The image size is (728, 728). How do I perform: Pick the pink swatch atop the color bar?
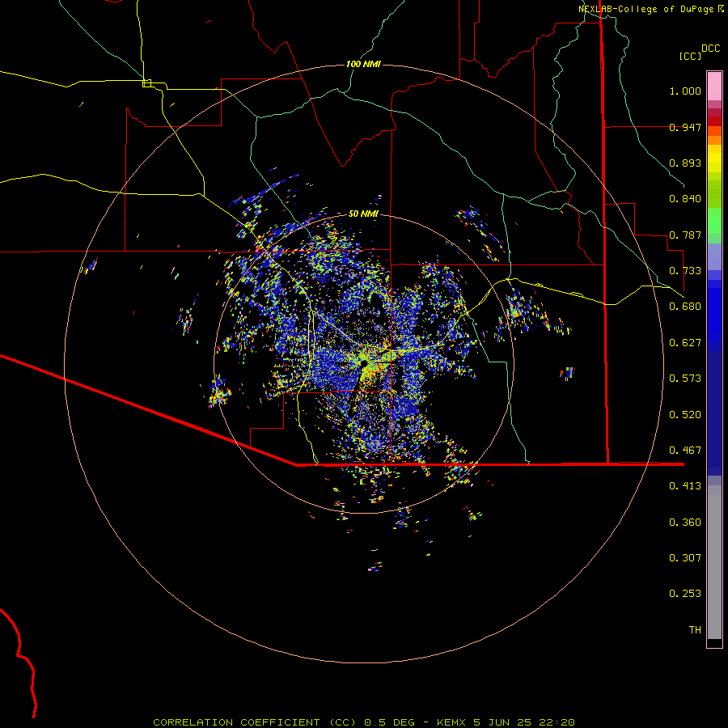pos(714,87)
